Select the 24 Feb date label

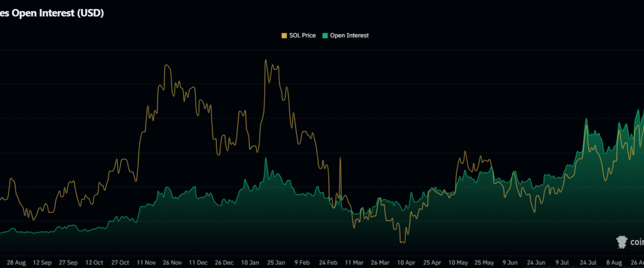[x=328, y=263]
